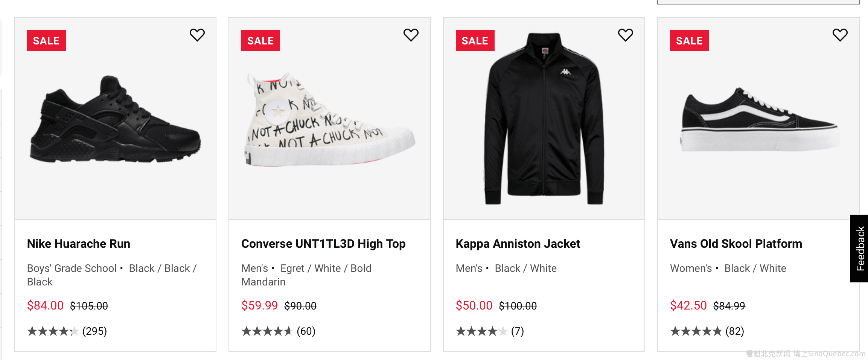Open the Feedback side tab

point(859,249)
